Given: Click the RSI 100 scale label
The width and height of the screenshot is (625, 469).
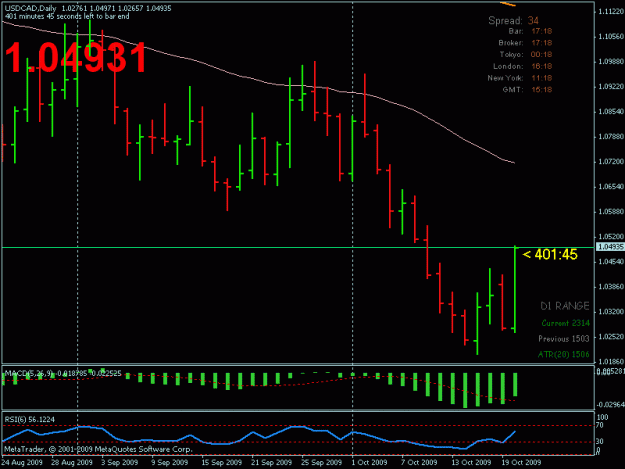Looking at the screenshot, I should click(602, 417).
